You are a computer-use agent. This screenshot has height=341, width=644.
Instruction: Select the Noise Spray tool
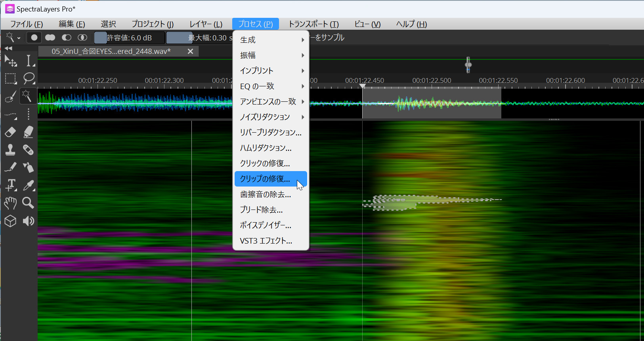tap(29, 168)
